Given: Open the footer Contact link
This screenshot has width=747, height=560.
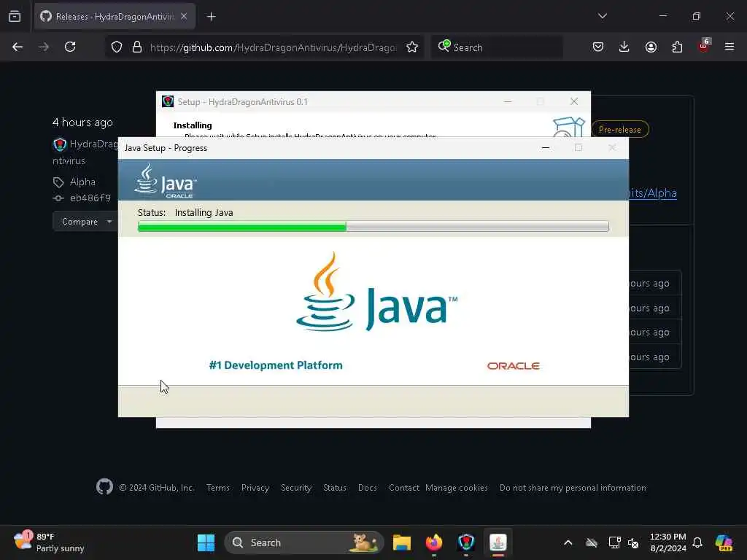Looking at the screenshot, I should [404, 488].
